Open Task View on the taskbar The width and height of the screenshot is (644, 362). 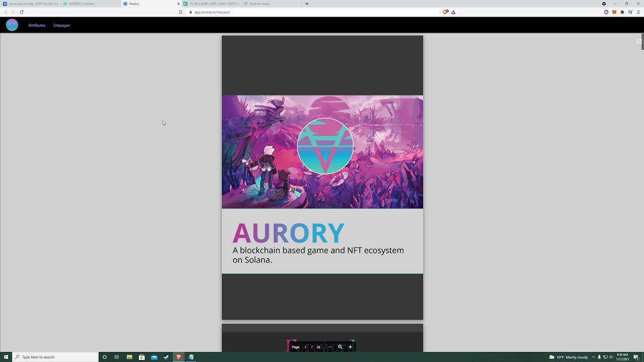(x=117, y=357)
